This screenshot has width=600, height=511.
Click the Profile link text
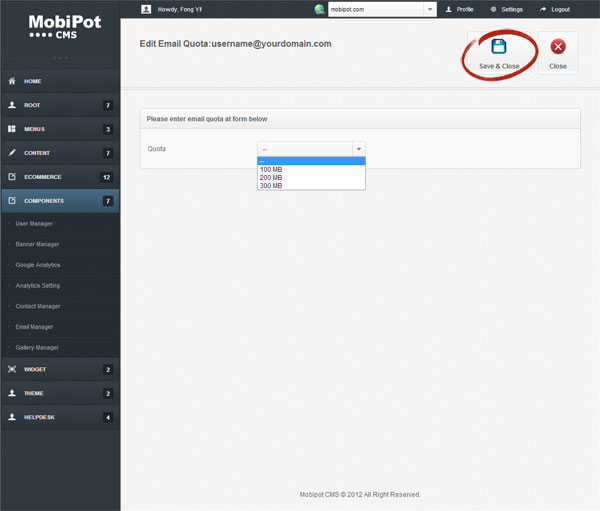465,9
